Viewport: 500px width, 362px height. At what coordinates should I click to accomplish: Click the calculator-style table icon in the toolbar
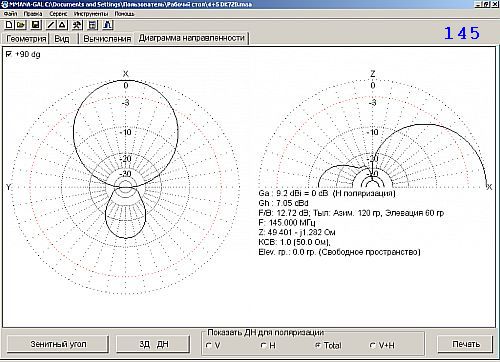(92, 25)
